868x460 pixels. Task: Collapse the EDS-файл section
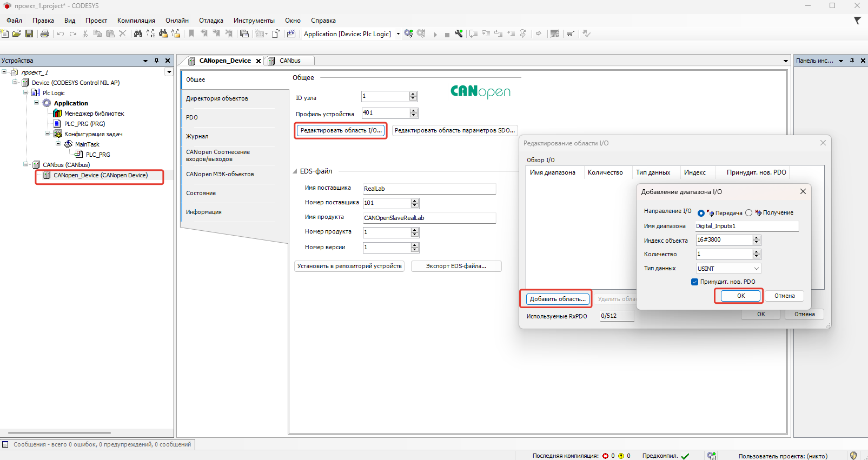point(295,171)
